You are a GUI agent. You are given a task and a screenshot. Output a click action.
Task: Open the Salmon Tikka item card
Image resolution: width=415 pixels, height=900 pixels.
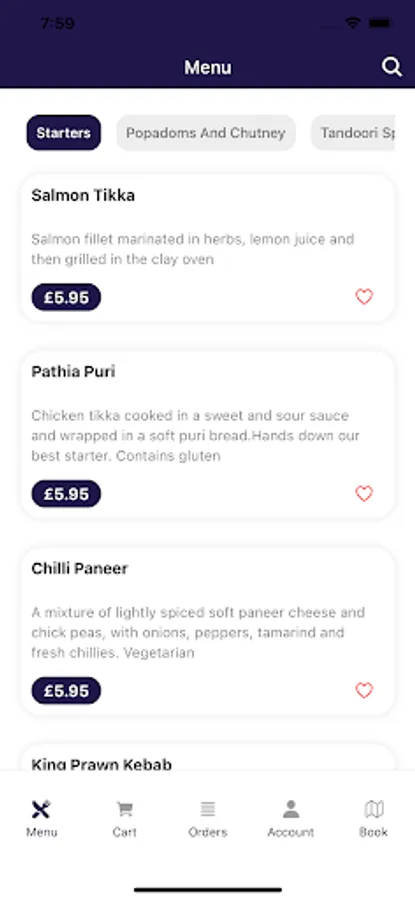[208, 248]
